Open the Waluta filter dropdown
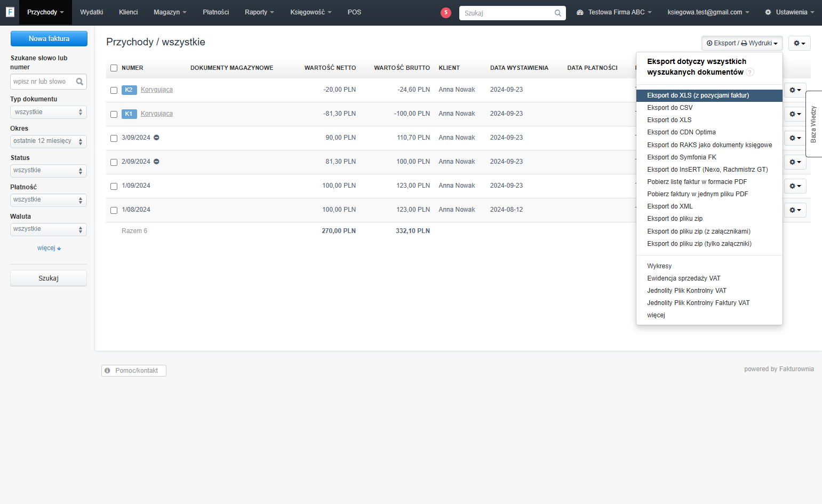The width and height of the screenshot is (822, 504). 49,229
